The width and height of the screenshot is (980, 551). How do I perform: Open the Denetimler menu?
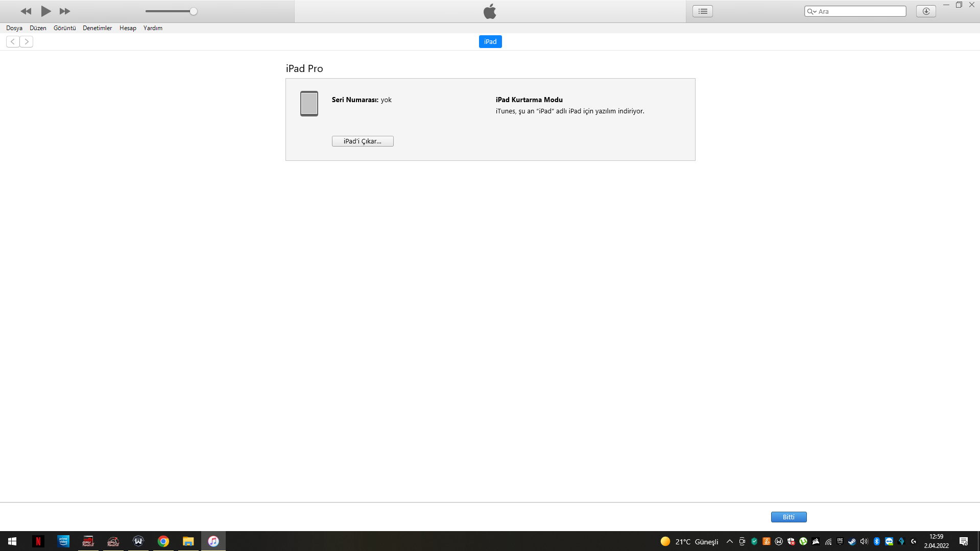coord(97,28)
